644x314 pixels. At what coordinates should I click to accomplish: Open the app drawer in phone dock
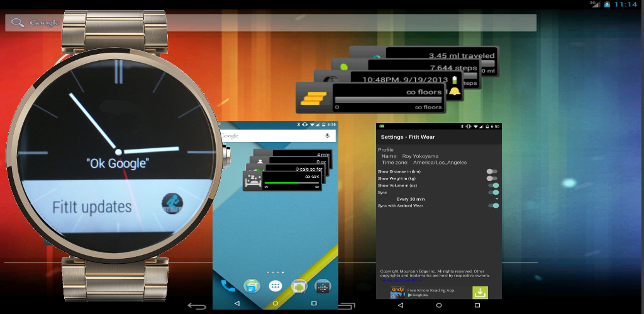[x=275, y=286]
